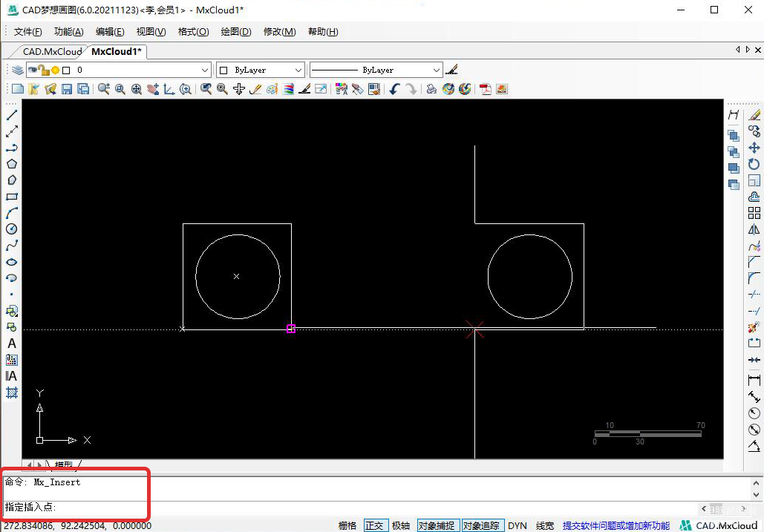Viewport: 764px width, 532px height.
Task: Select the Mirror tool
Action: coord(754,229)
